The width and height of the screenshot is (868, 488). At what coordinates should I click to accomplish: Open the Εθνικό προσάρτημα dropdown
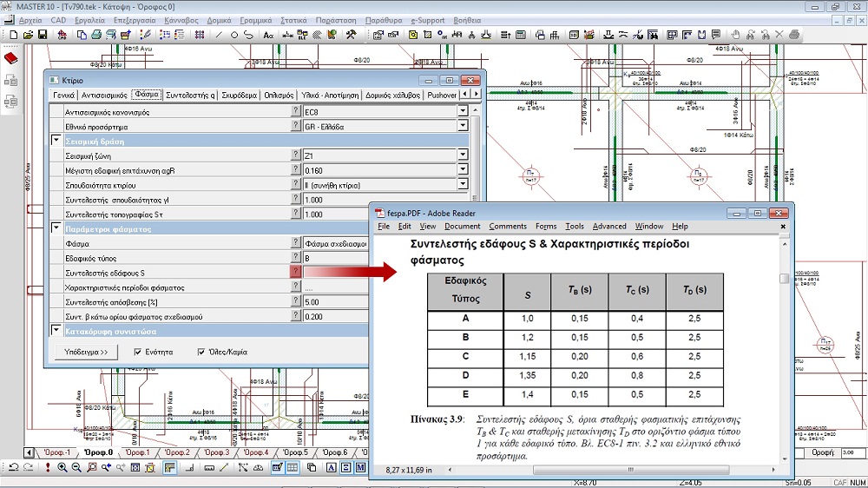click(463, 126)
